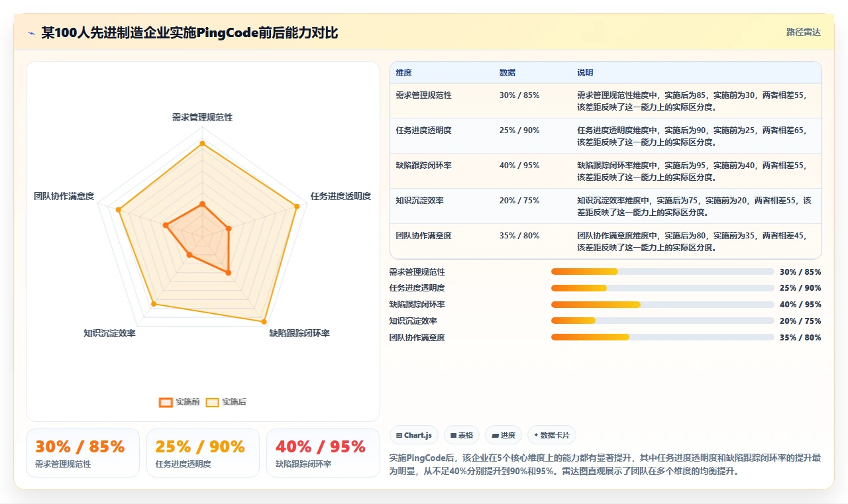Screen dimensions: 848x504
Task: Click the 说明 table column header
Action: [585, 73]
